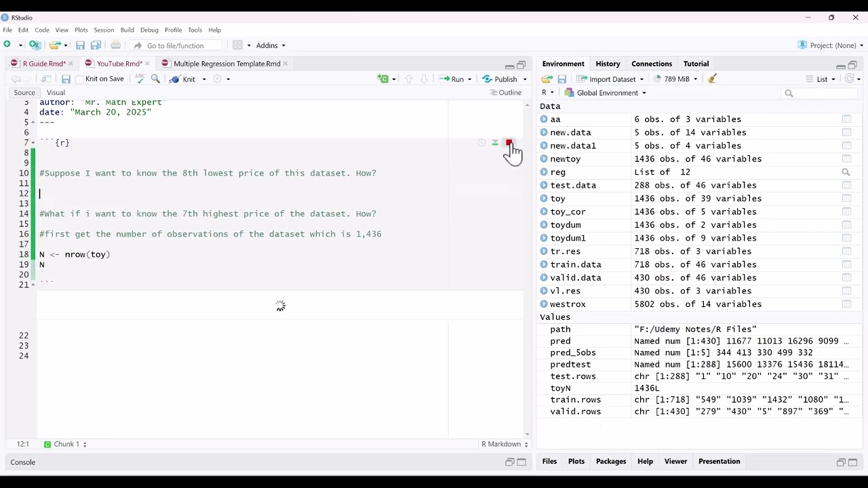The width and height of the screenshot is (868, 488).
Task: Expand the new.data data frame
Action: pos(544,132)
